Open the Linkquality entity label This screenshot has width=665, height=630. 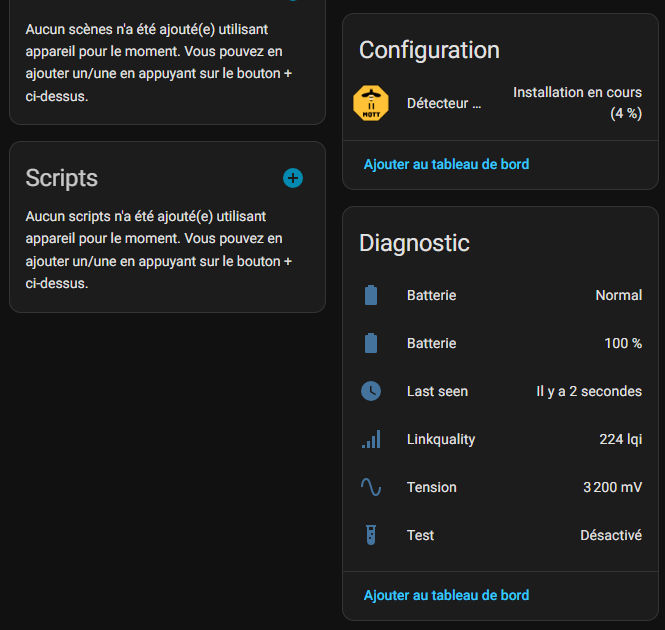(x=441, y=439)
